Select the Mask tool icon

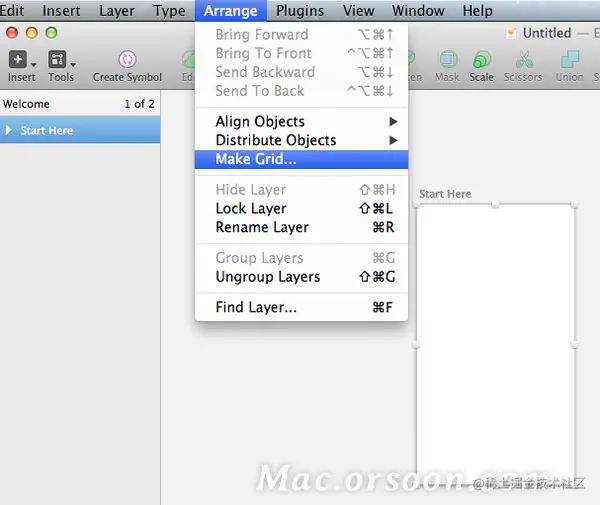448,60
